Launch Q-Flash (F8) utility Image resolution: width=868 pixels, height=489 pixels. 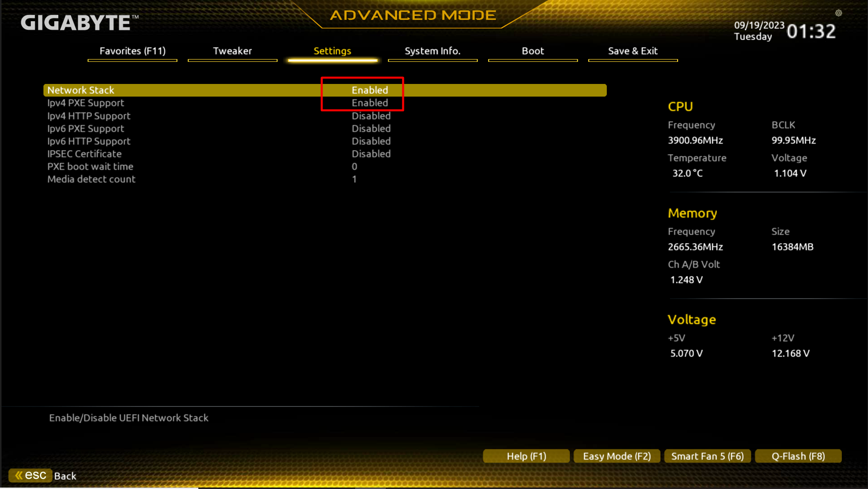[798, 456]
